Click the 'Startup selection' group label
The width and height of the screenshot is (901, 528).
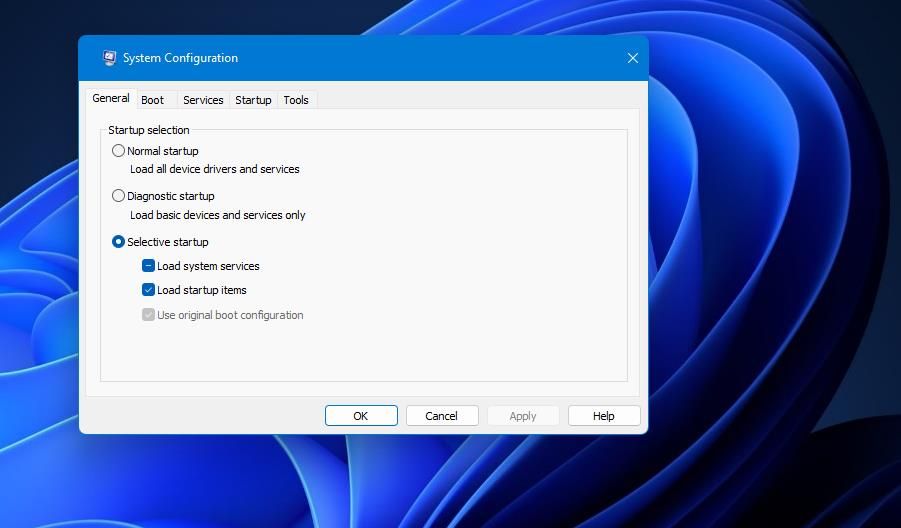149,130
